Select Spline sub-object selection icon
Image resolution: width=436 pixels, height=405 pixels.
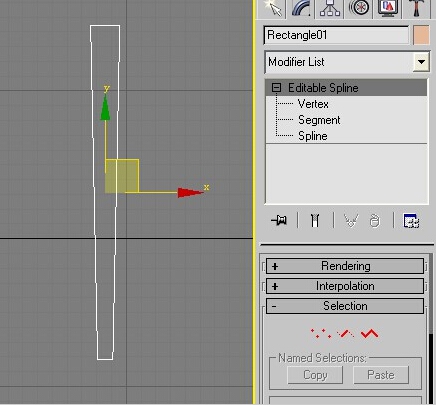(369, 333)
